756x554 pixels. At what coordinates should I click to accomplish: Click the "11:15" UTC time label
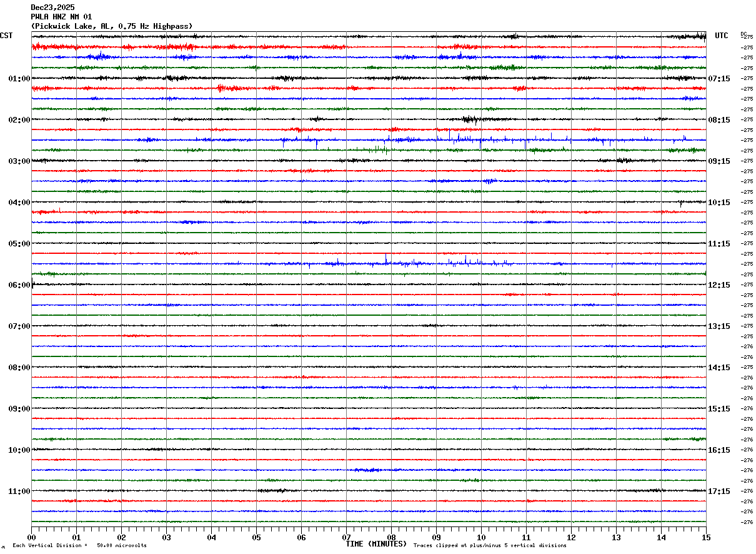point(719,244)
